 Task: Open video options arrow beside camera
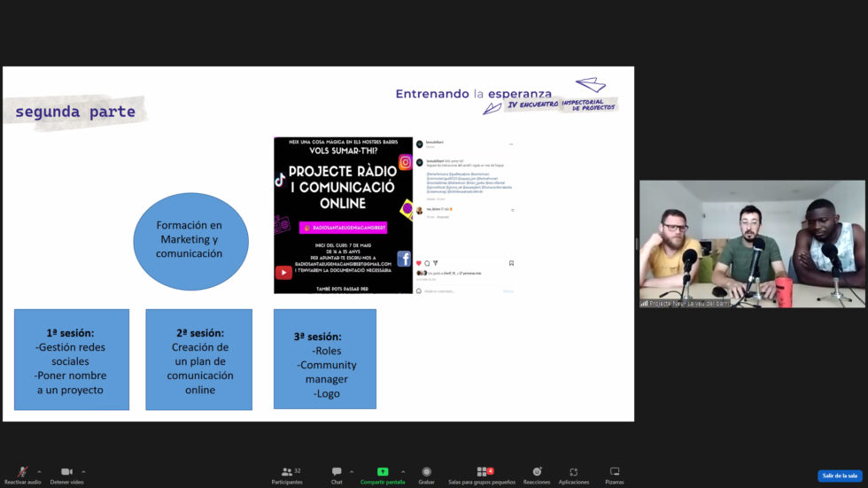click(x=83, y=471)
